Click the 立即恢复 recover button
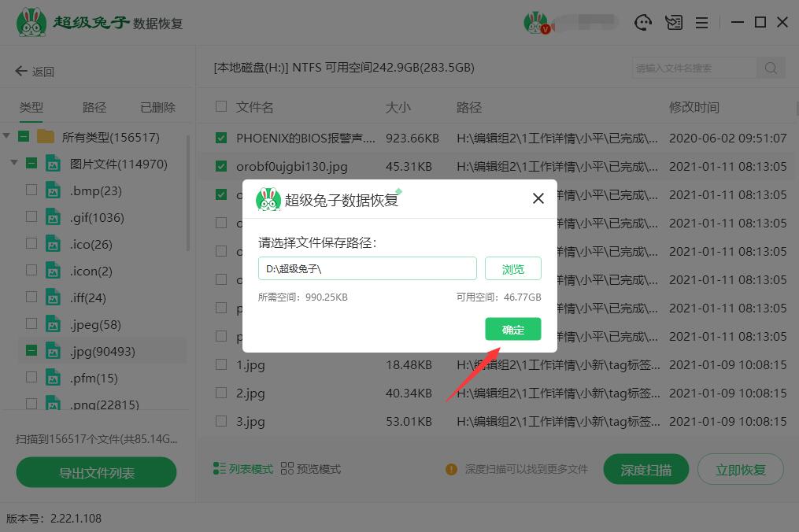799x532 pixels. click(x=740, y=469)
